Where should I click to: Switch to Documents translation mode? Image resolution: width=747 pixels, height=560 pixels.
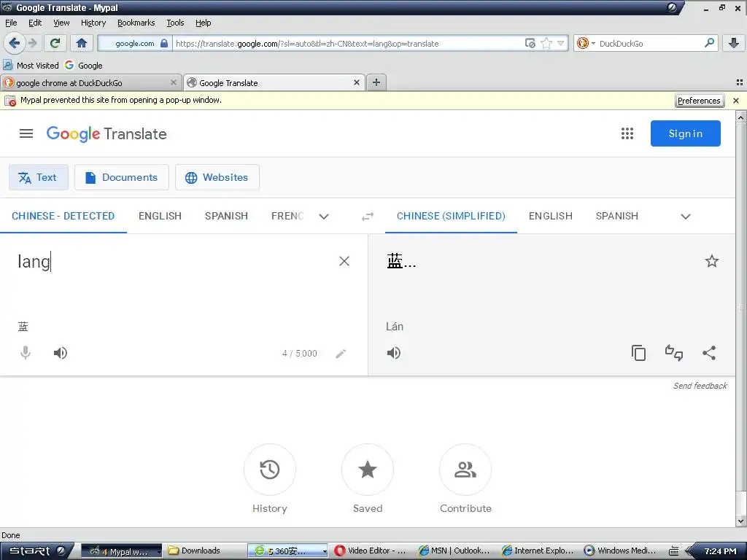(x=122, y=177)
